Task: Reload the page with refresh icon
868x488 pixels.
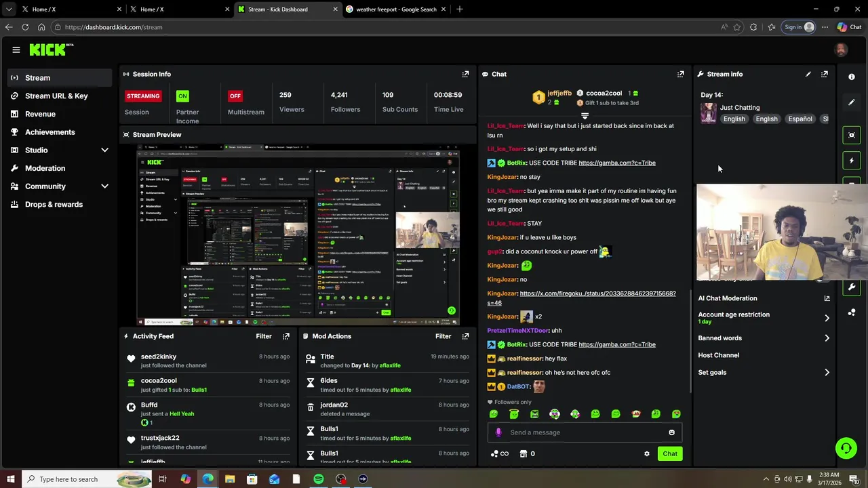Action: pos(25,27)
